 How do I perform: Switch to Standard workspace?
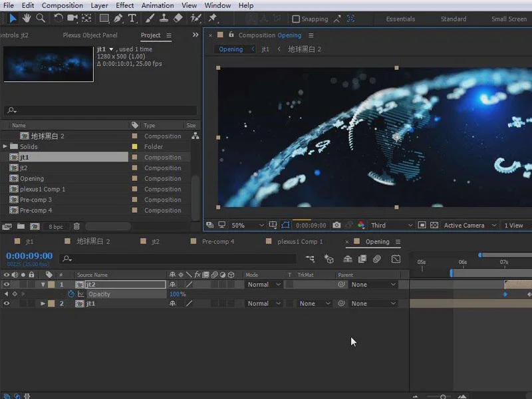(454, 19)
